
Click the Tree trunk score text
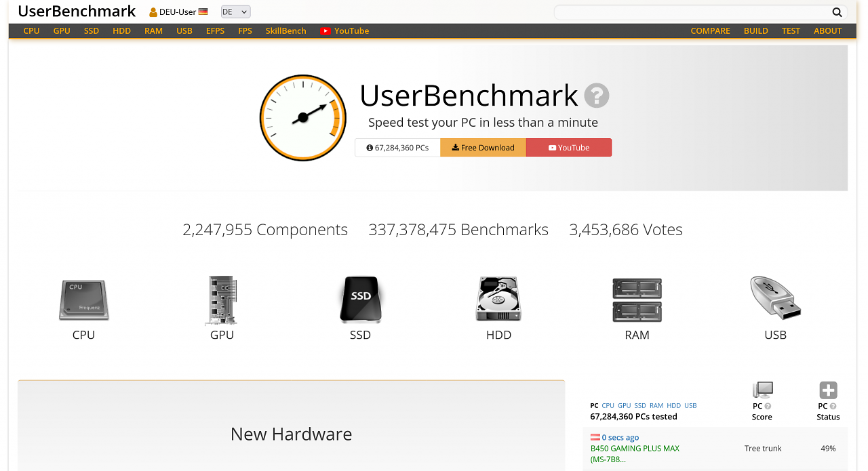coord(763,449)
